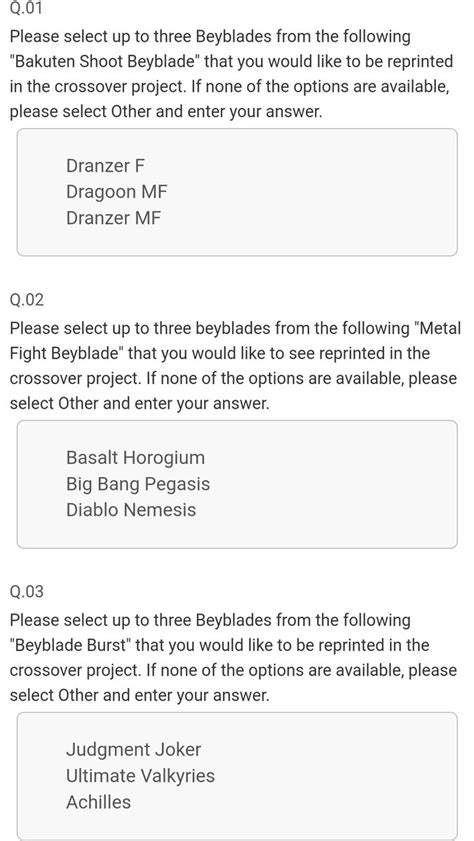Screen dimensions: 474x841
Task: Click the Q.02 question number label
Action: point(27,299)
